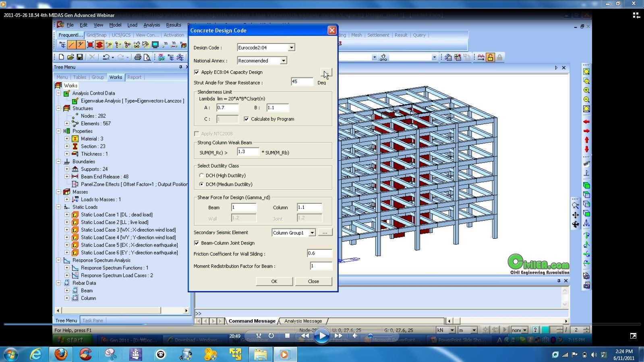Click the Strut Angle for Shear Resistance field
Image resolution: width=644 pixels, height=362 pixels.
pos(302,82)
